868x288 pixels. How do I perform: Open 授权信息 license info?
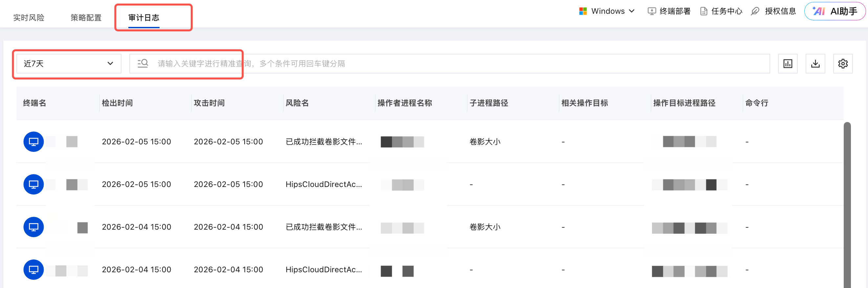pos(774,11)
